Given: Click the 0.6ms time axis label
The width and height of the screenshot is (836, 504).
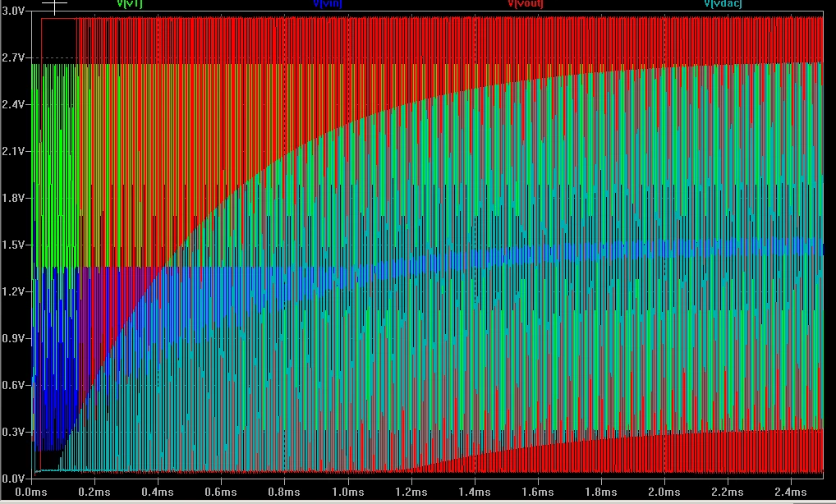Looking at the screenshot, I should point(221,492).
